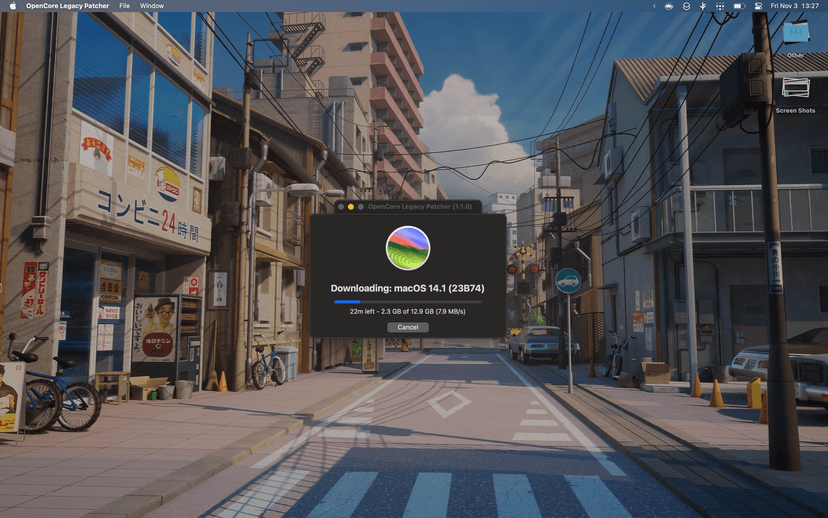The height and width of the screenshot is (518, 828).
Task: Show battery status in menu bar
Action: click(x=740, y=6)
